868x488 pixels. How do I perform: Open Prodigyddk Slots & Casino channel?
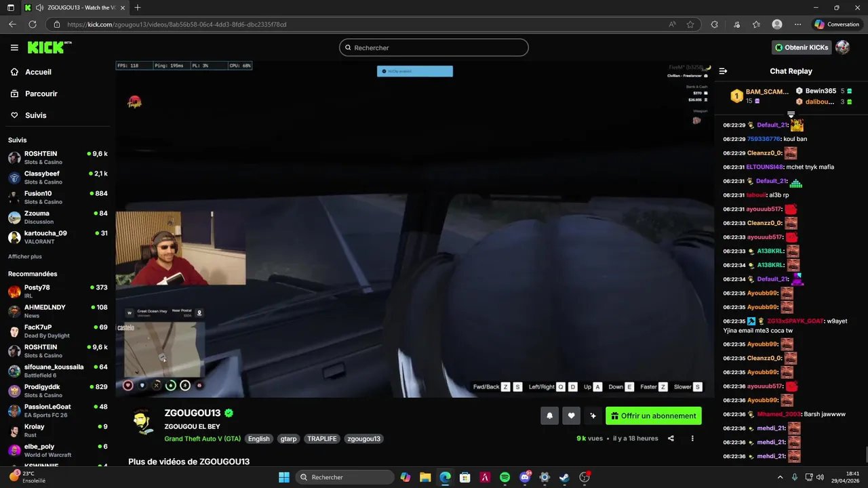57,390
